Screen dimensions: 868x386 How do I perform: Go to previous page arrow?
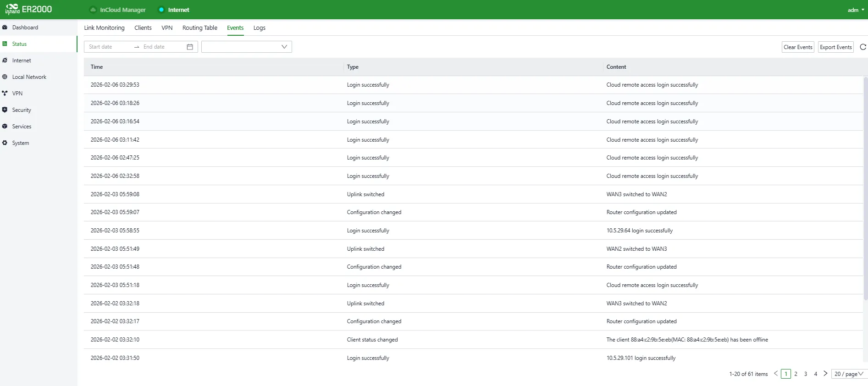coord(776,374)
